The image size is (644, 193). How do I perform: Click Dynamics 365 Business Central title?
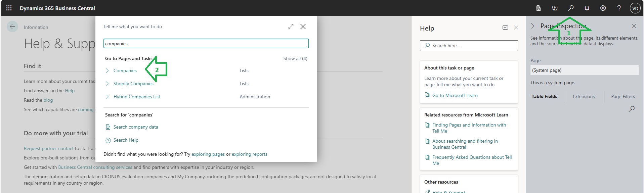pyautogui.click(x=57, y=8)
